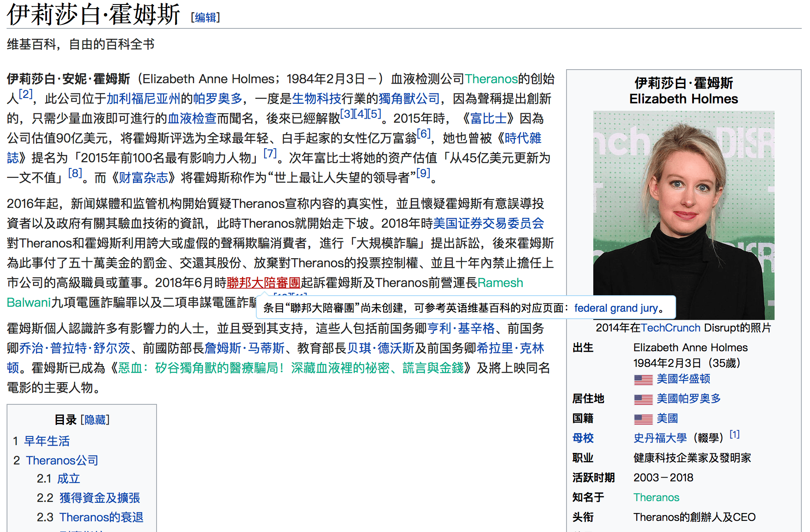The height and width of the screenshot is (532, 810).
Task: Click the red 聯邦大陪審團 link
Action: pyautogui.click(x=263, y=283)
